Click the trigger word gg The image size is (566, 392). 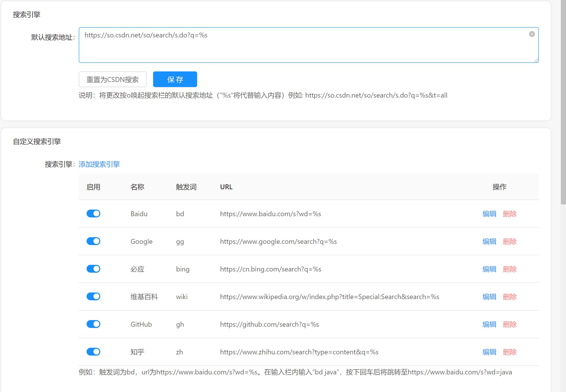[x=180, y=242]
